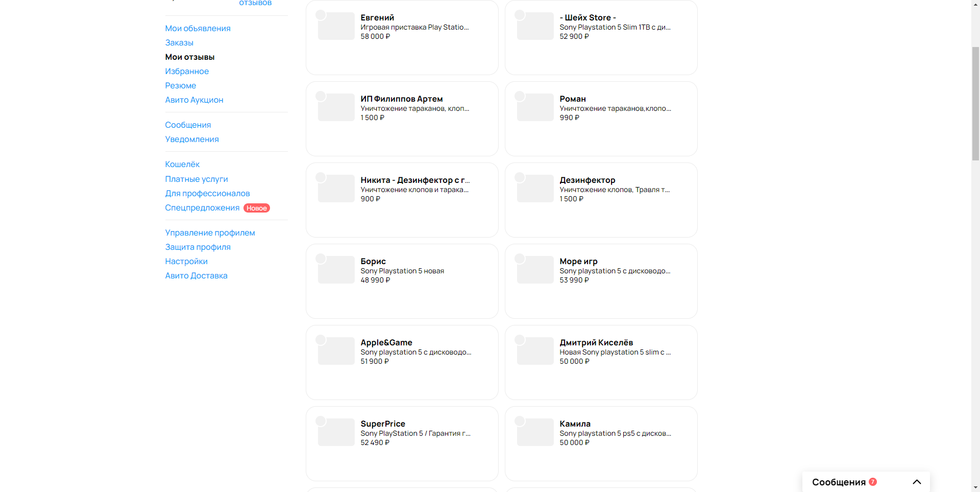Click Новая Sony playstation 5 slim title
Viewport: 980px width, 492px height.
[615, 352]
